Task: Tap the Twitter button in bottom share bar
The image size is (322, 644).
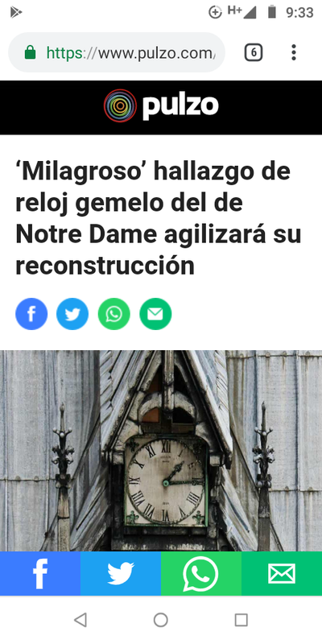Action: 121,573
